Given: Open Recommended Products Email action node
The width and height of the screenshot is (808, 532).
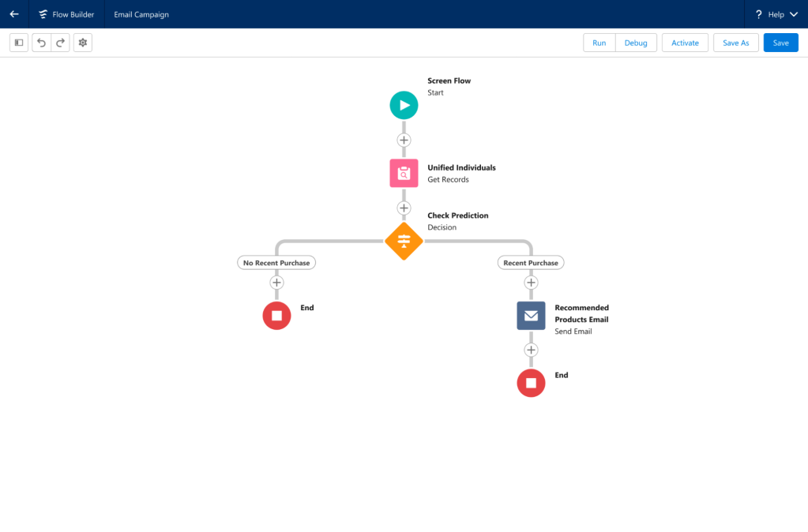Looking at the screenshot, I should pyautogui.click(x=531, y=316).
